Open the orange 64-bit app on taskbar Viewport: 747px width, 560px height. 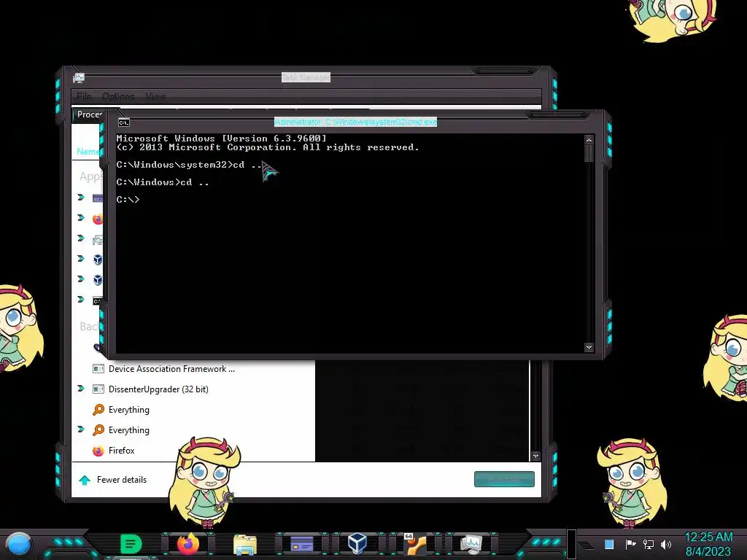pyautogui.click(x=414, y=544)
